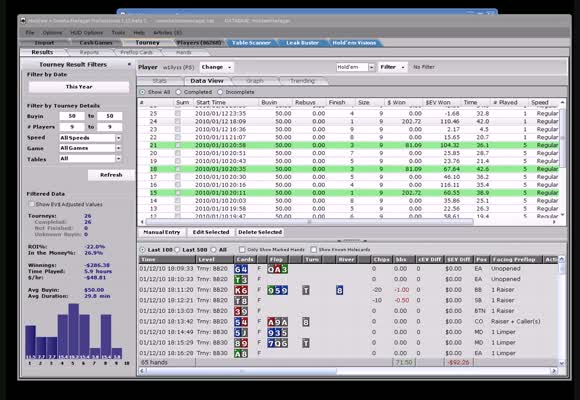
Task: Click the hands list horizontal scrollbar thumb
Action: [x=241, y=370]
